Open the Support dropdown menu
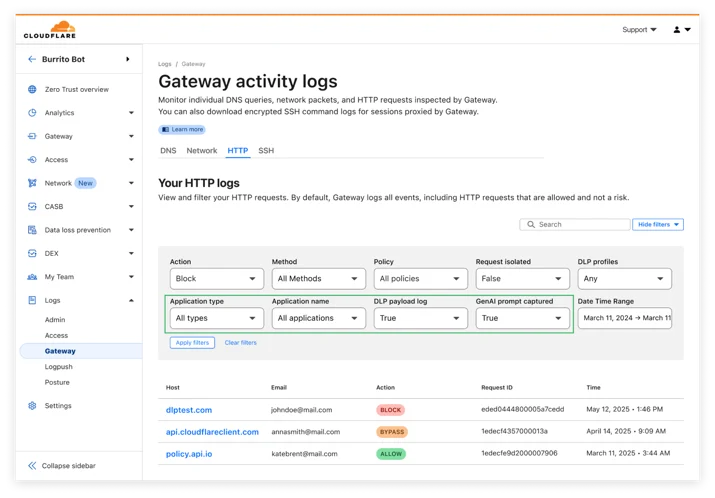The image size is (715, 498). (x=639, y=30)
